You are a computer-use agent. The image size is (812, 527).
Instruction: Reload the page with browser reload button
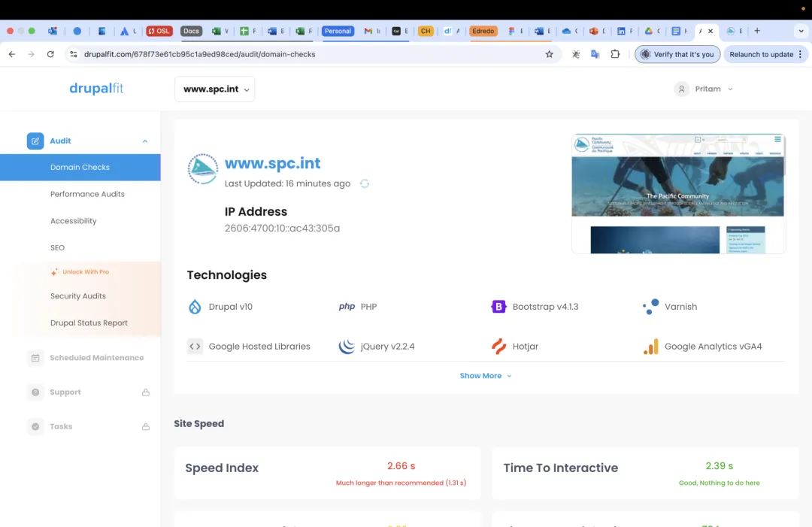coord(50,54)
